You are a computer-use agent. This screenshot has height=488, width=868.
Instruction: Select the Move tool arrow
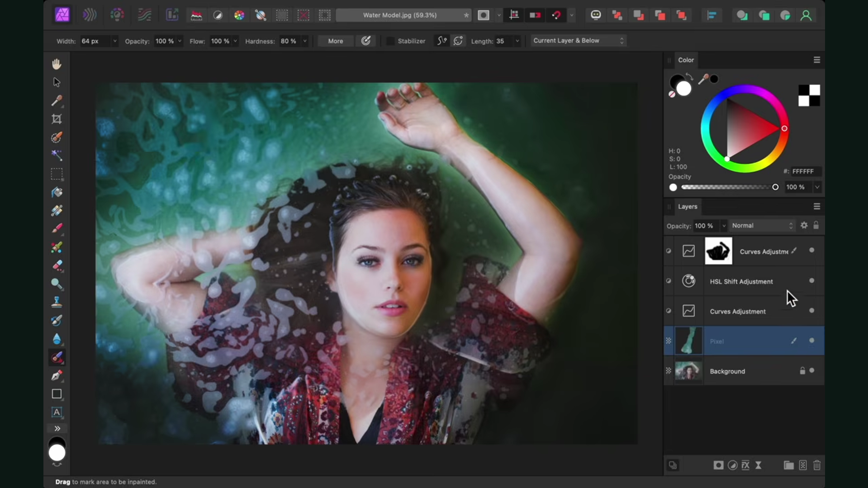57,82
